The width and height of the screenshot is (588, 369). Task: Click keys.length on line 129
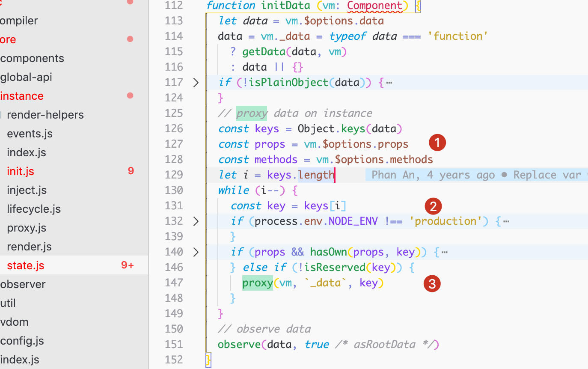pos(301,175)
